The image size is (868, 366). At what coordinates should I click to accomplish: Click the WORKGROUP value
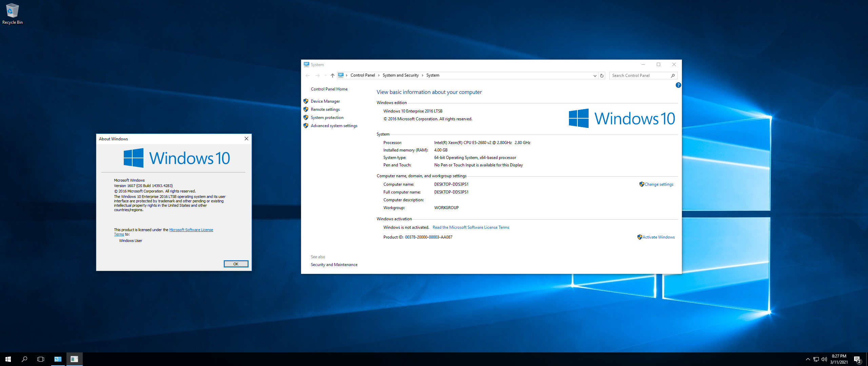(x=446, y=208)
